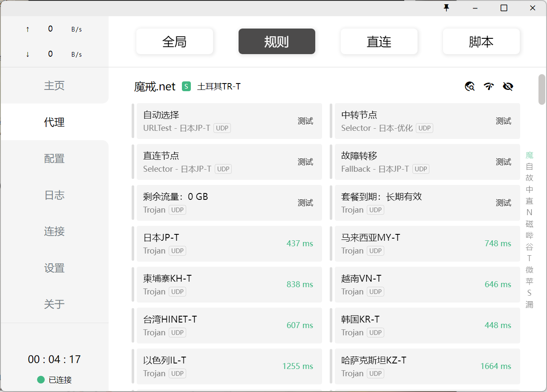Viewport: 547px width, 392px height.
Task: Retest the 437 ms latency value
Action: click(300, 244)
